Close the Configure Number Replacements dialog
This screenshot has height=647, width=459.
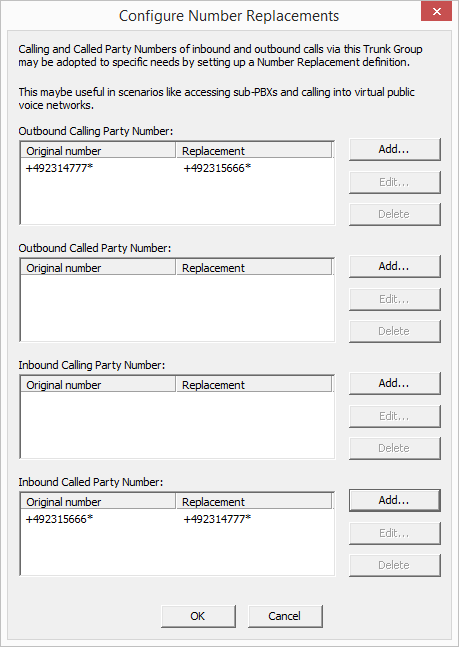pos(436,12)
